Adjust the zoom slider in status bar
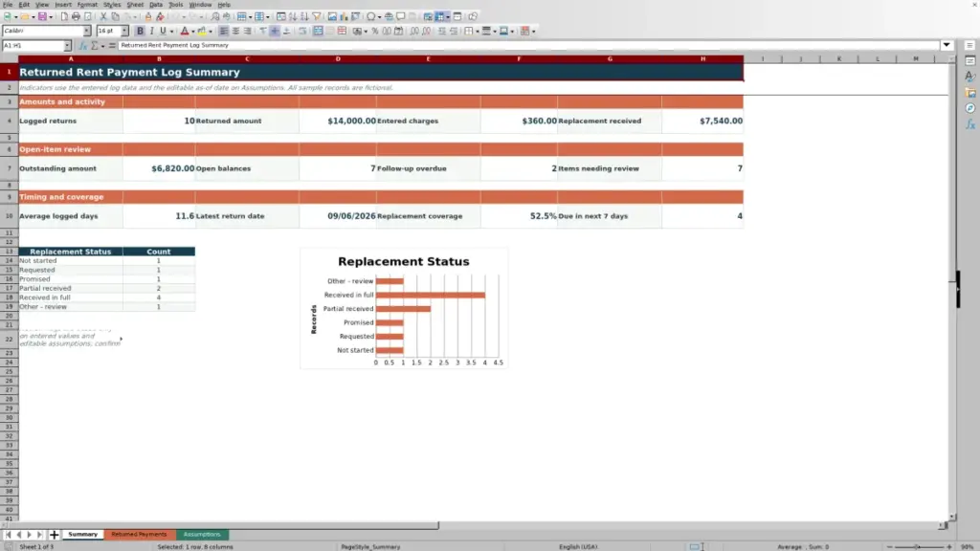This screenshot has height=551, width=980. (x=918, y=546)
